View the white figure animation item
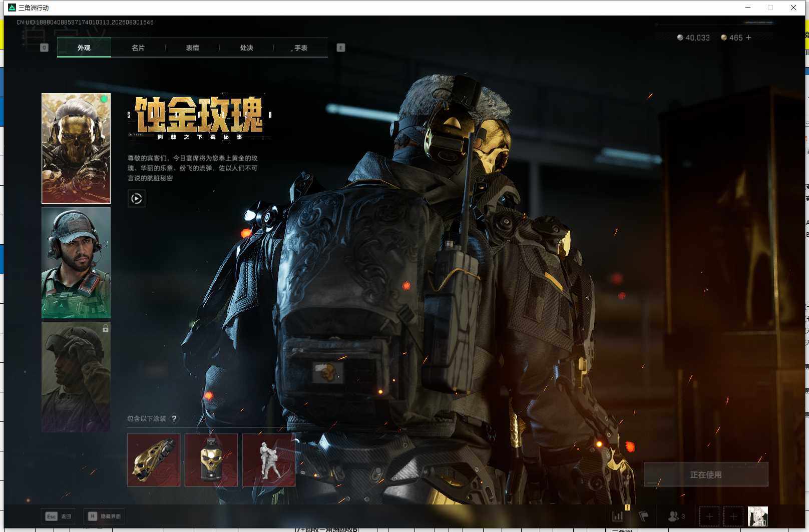809x532 pixels. point(269,460)
